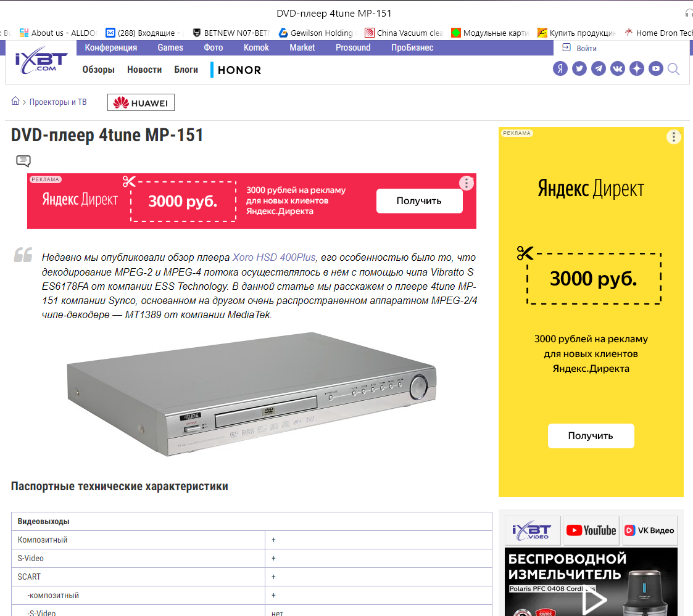Go to the Обзоры section

click(x=99, y=70)
